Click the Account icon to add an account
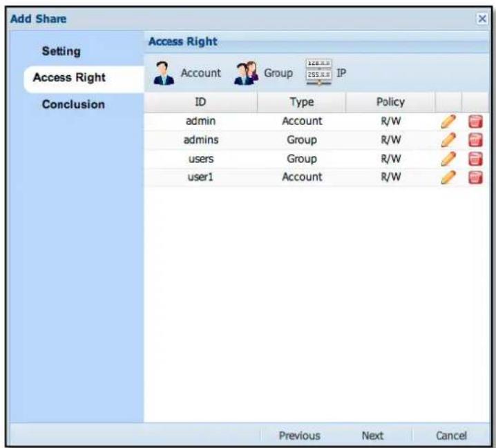The width and height of the screenshot is (496, 448). coord(164,73)
